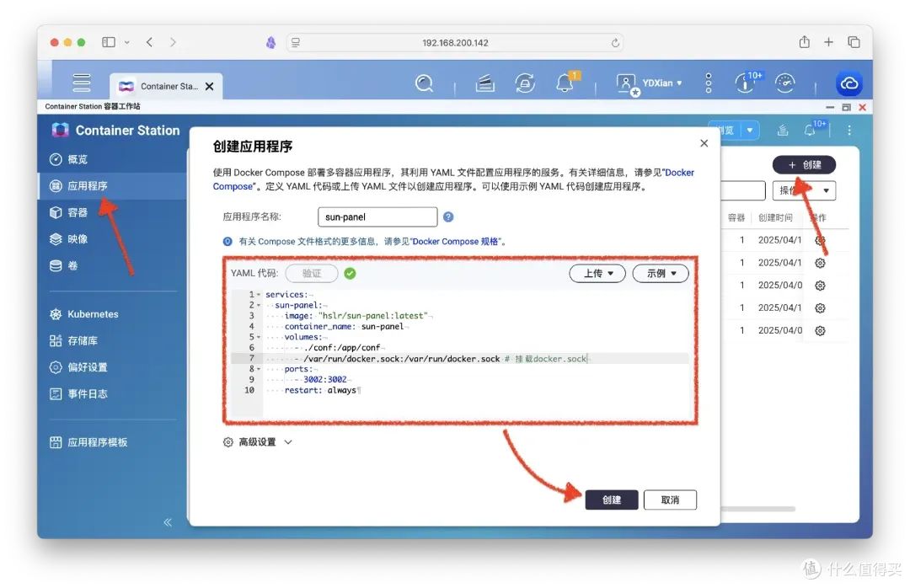This screenshot has width=910, height=588.
Task: Collapse the services block at line 1
Action: pos(259,295)
